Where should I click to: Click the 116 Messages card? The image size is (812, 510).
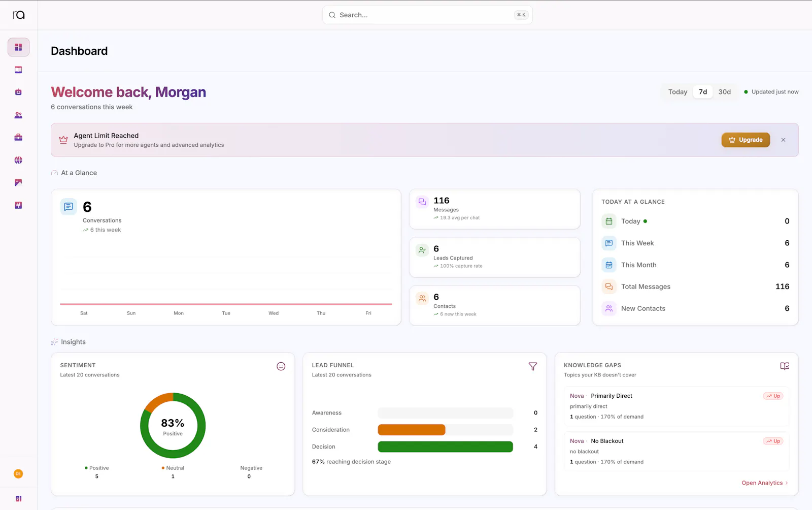point(495,209)
